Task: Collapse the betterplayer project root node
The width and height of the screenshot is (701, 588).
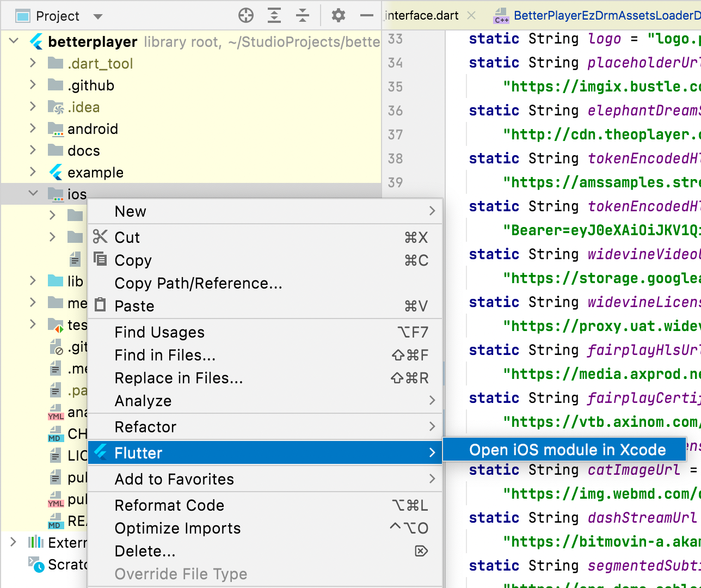Action: tap(13, 40)
